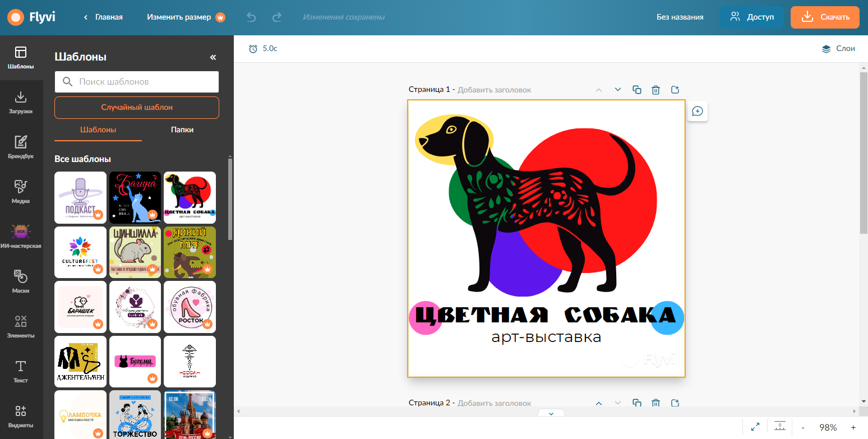This screenshot has width=868, height=439.
Task: Open the Шаблоны sidebar section
Action: (21, 58)
